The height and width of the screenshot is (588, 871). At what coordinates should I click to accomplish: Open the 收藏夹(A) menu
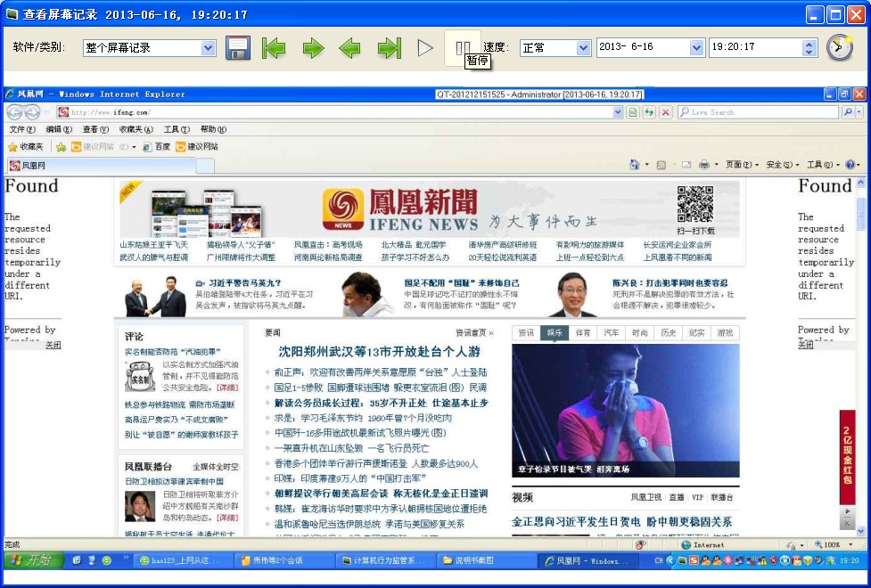[x=136, y=129]
